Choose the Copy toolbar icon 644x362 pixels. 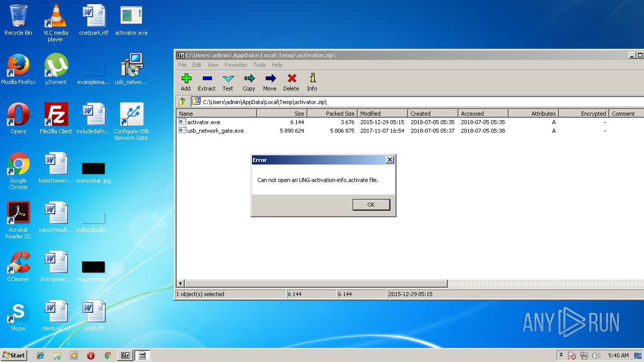coord(249,82)
